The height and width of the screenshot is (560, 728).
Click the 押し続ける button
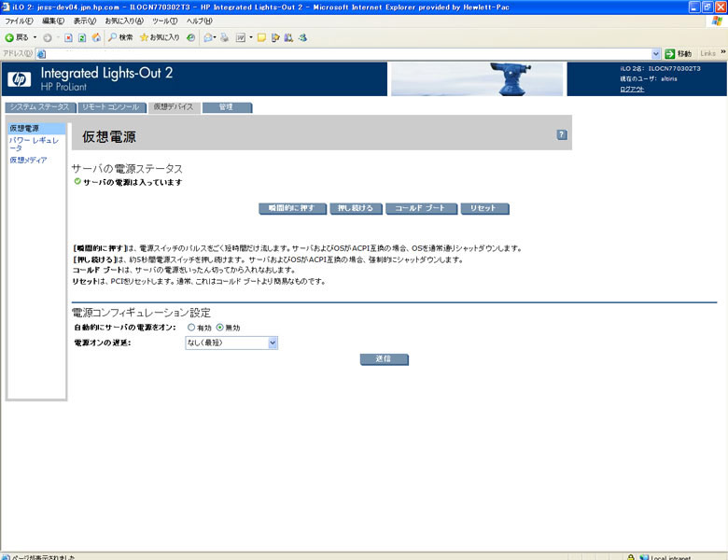coord(356,208)
